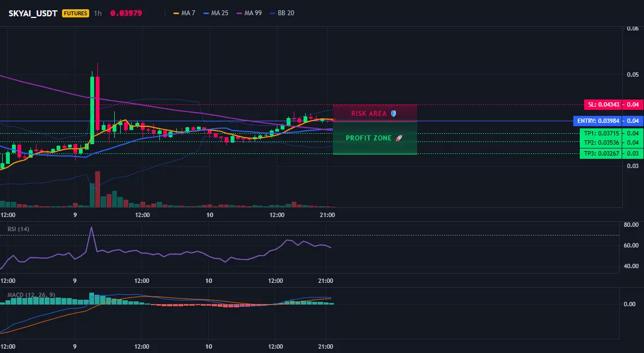The image size is (644, 353).
Task: Toggle the MA 25 legend item
Action: 215,13
